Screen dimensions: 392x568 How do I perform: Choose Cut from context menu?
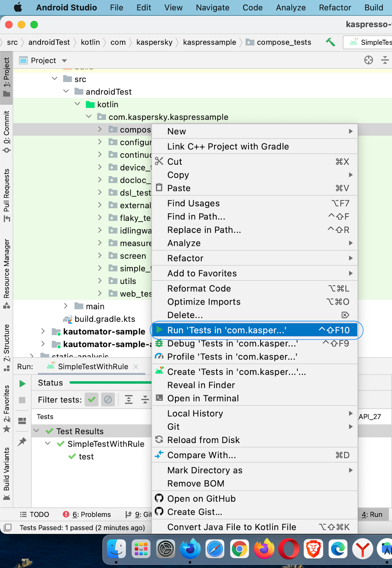(255, 162)
